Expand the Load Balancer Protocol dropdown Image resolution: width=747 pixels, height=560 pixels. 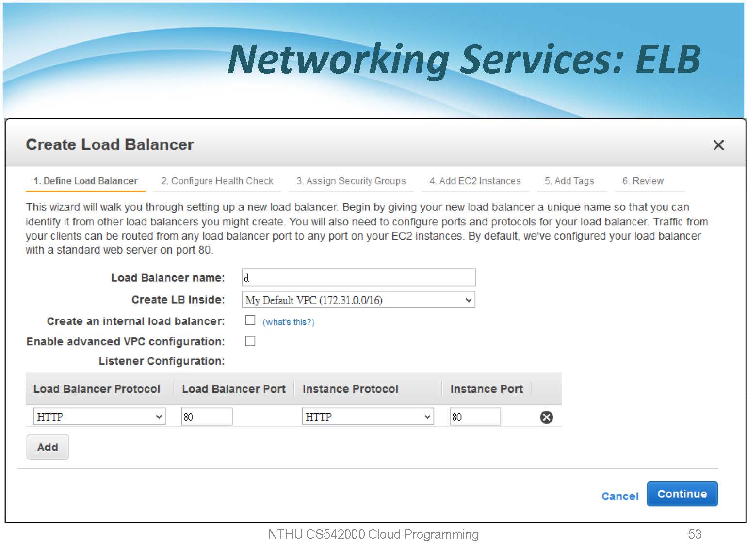pyautogui.click(x=99, y=416)
